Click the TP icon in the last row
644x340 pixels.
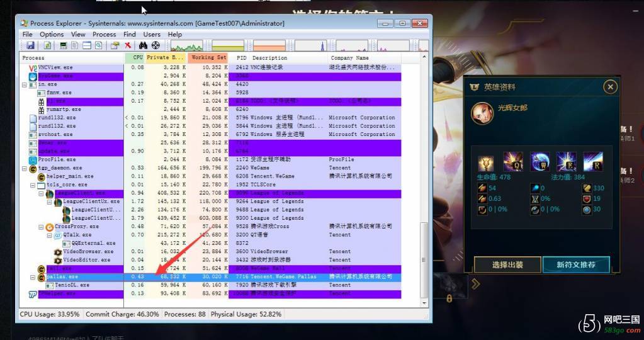tap(33, 293)
